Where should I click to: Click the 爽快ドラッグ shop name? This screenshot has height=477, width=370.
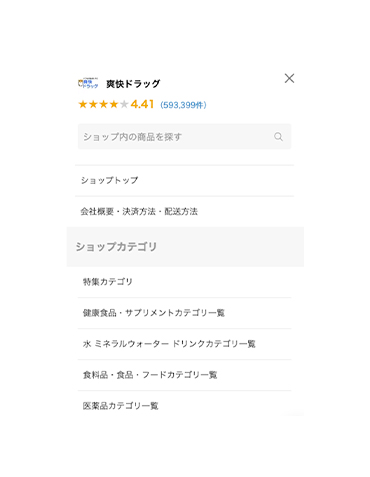pos(133,84)
